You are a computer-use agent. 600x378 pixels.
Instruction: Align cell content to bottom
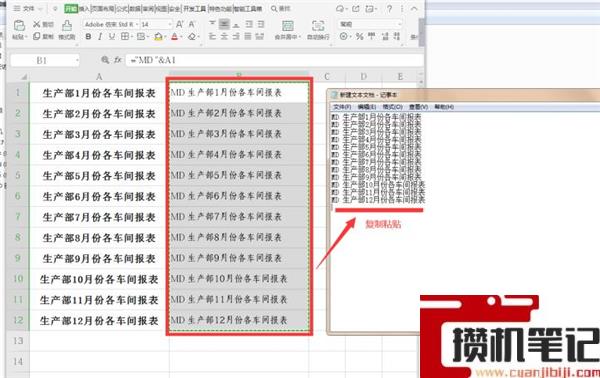(236, 24)
